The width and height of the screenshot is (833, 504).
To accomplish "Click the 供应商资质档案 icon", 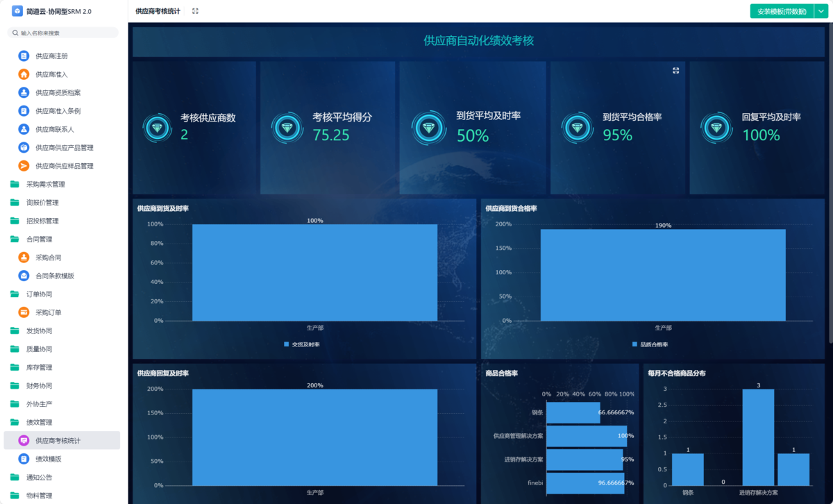I will [24, 92].
